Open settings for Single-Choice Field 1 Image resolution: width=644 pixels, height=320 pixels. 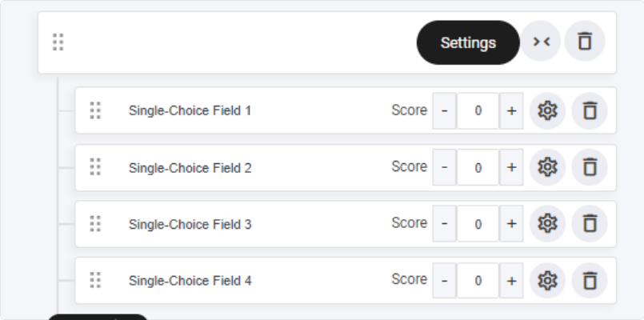pyautogui.click(x=547, y=110)
